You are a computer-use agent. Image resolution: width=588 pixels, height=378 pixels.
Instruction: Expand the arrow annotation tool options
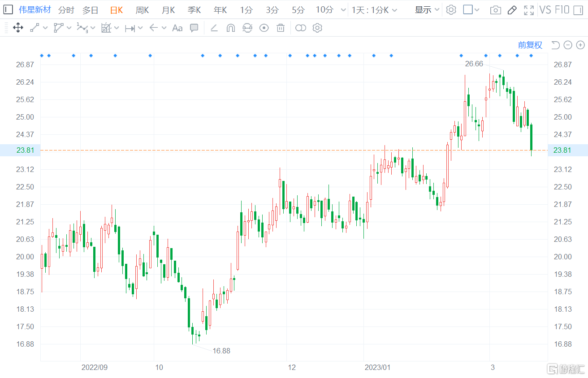164,28
